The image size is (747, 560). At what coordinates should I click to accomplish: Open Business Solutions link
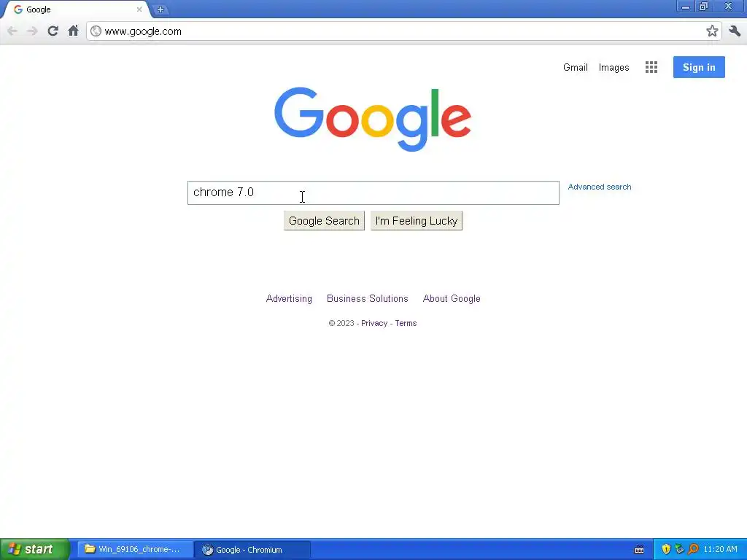pyautogui.click(x=368, y=298)
